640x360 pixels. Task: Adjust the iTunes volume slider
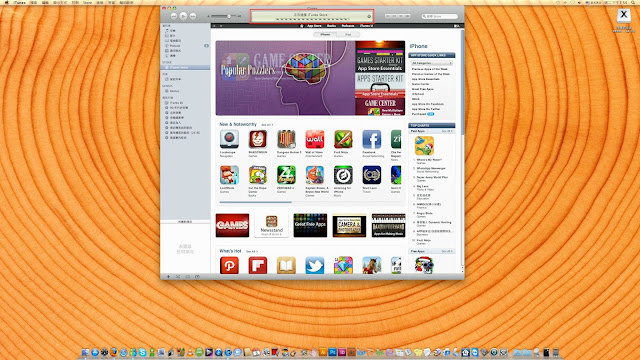[x=224, y=16]
